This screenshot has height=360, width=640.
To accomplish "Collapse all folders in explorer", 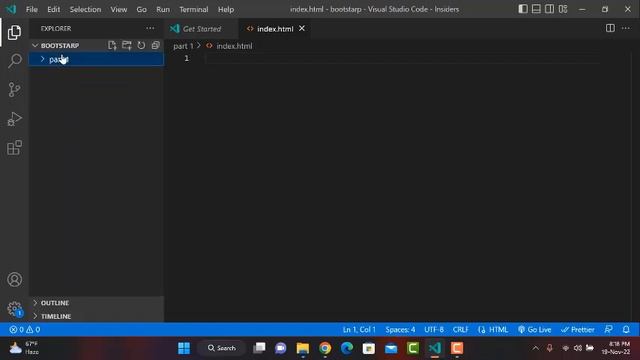I will point(156,45).
